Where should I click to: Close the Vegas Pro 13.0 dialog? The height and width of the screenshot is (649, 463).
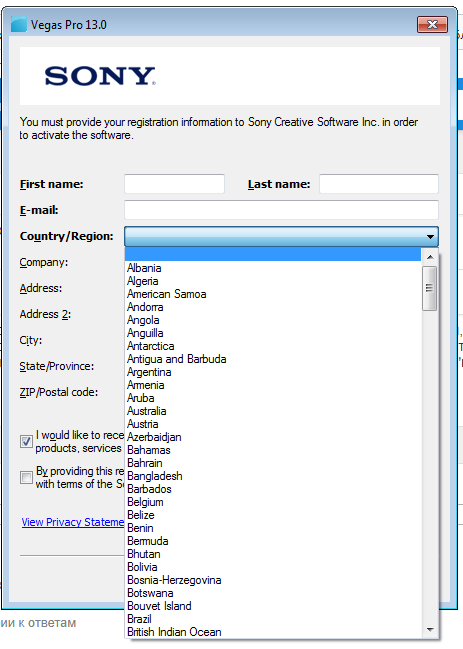[x=432, y=25]
